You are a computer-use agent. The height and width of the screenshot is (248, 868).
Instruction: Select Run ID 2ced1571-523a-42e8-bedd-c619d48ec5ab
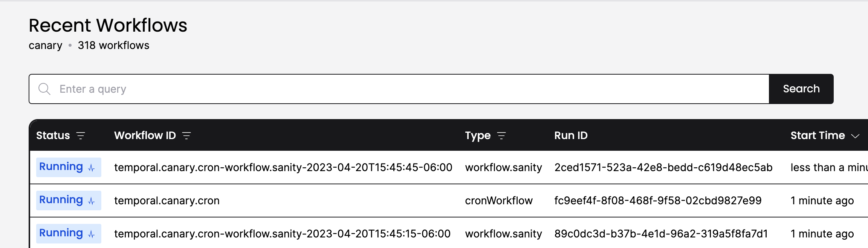[663, 167]
